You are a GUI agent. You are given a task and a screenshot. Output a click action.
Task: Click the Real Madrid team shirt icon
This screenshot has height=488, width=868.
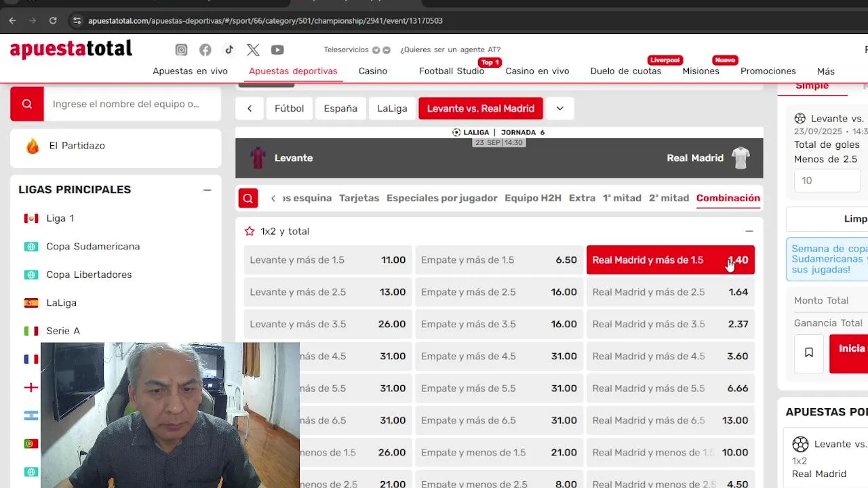coord(741,158)
